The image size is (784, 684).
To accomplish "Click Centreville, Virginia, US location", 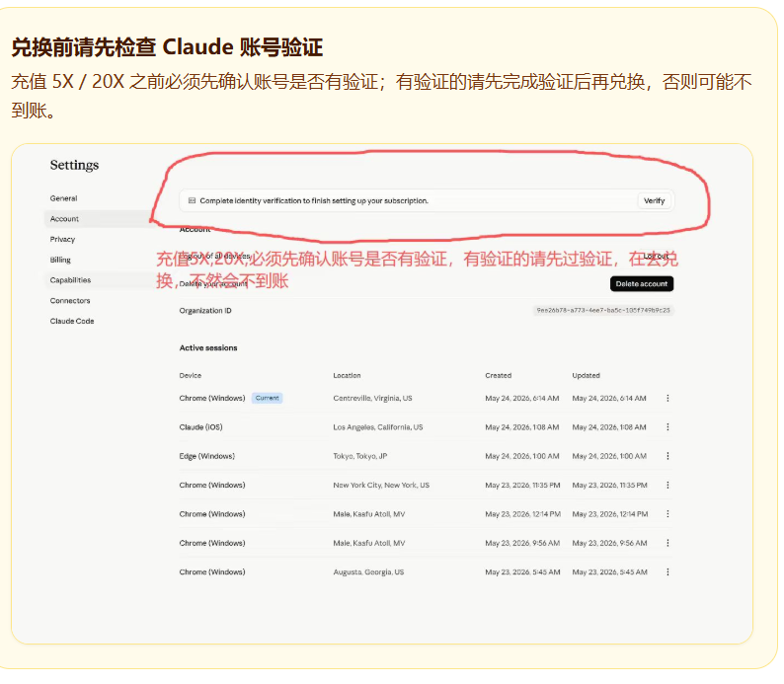I will click(372, 398).
